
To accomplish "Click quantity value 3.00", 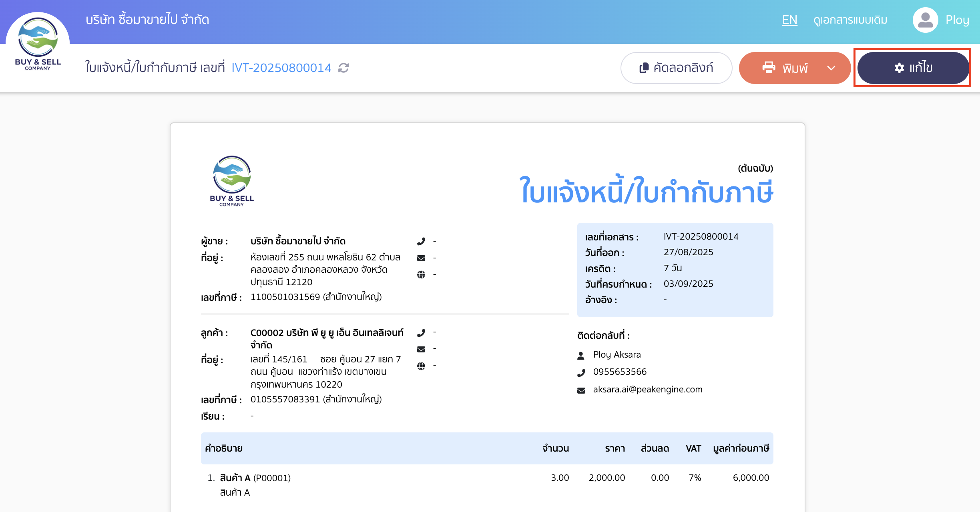I will (x=560, y=478).
